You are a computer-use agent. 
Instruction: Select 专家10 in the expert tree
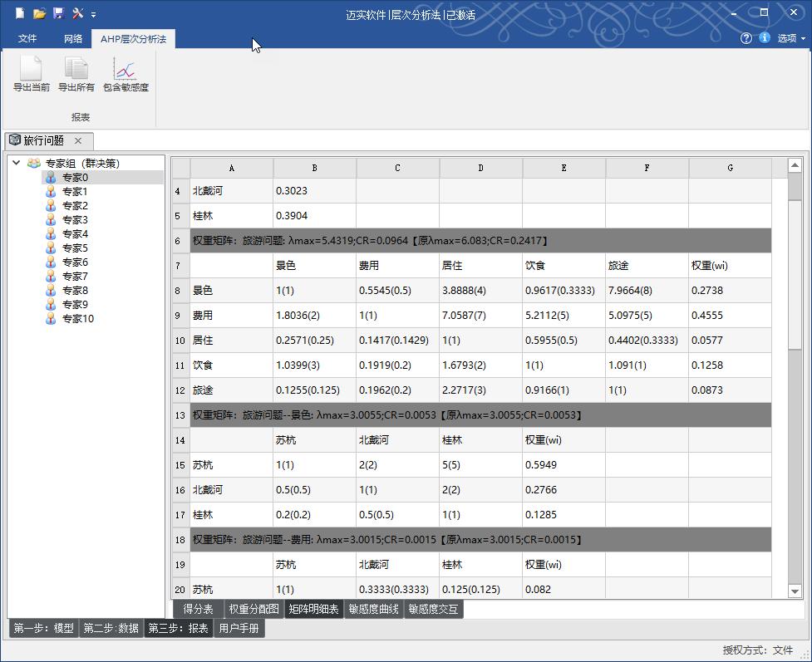point(77,319)
